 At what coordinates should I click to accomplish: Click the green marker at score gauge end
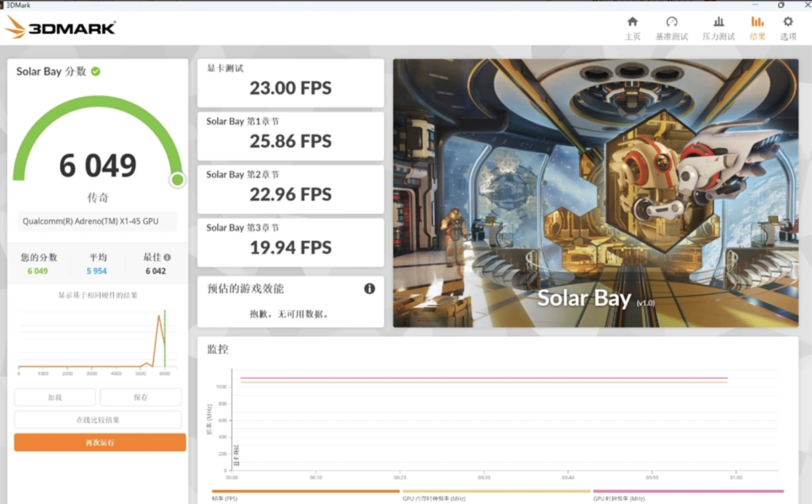click(x=177, y=179)
